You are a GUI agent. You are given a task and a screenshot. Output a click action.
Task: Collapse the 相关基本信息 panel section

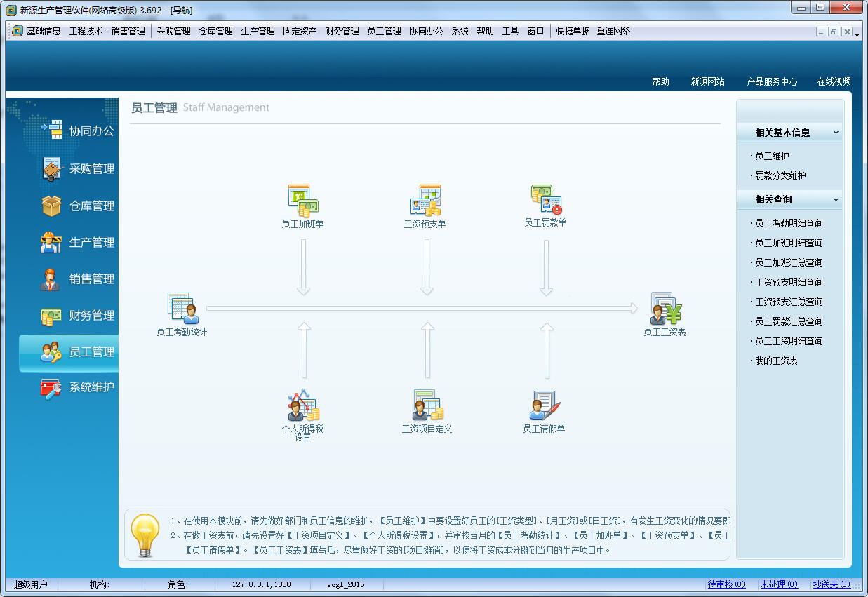coord(835,133)
